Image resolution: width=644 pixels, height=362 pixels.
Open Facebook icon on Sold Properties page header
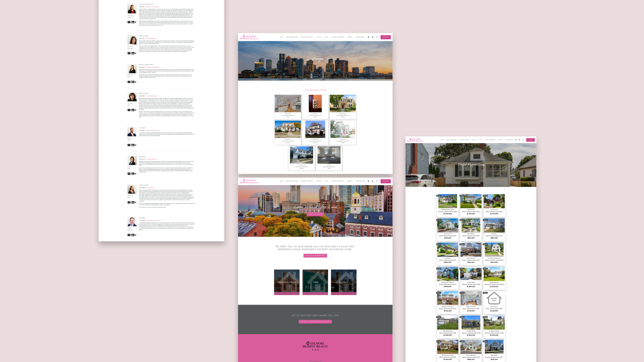pos(516,140)
